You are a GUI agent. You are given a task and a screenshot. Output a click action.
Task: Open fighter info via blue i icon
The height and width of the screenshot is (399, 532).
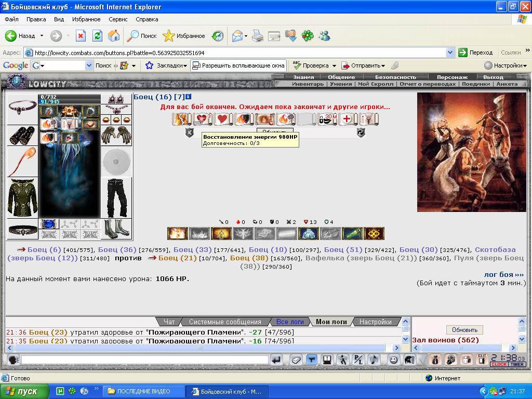click(x=188, y=97)
